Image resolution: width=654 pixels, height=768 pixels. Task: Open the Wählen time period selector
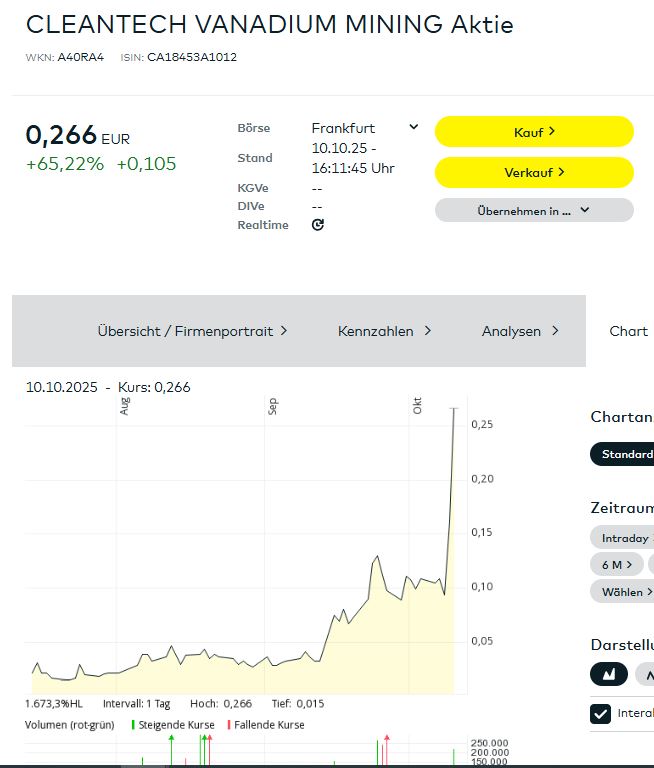(x=624, y=591)
